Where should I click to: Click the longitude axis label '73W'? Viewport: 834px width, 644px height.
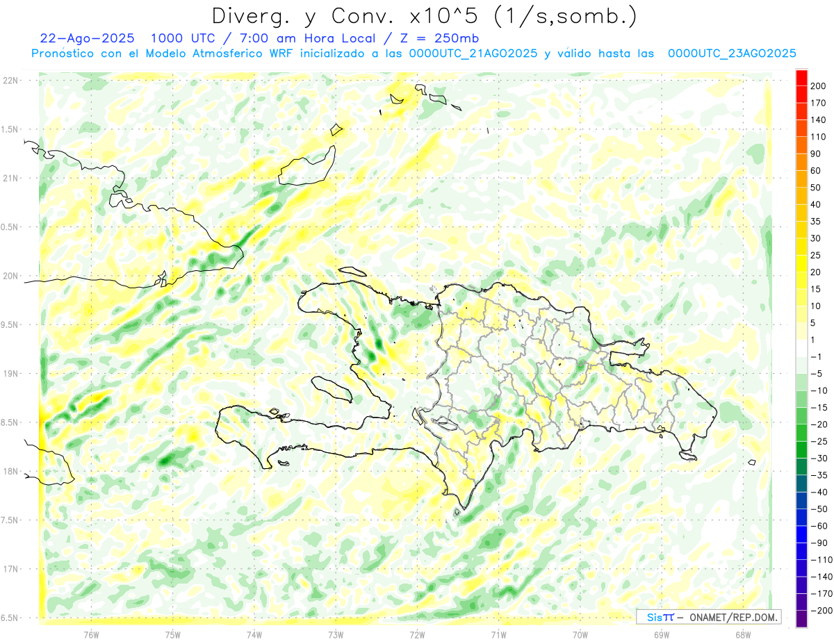click(x=336, y=635)
